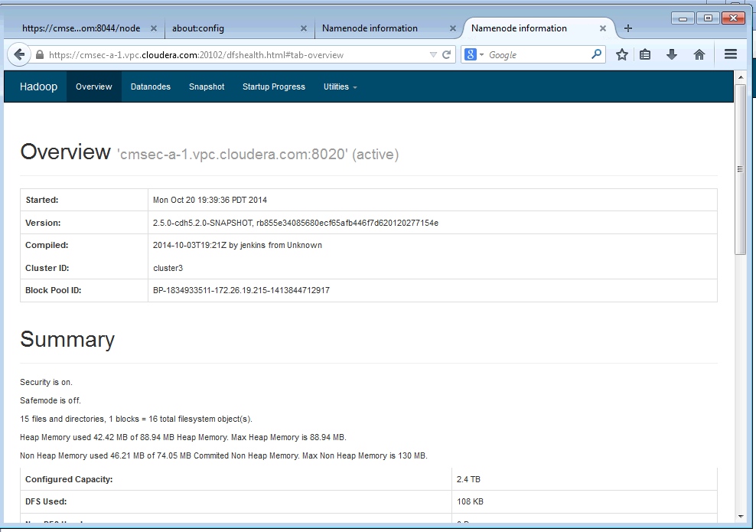Click the 'Heap Memory used 42.42 MB' line

pyautogui.click(x=183, y=437)
